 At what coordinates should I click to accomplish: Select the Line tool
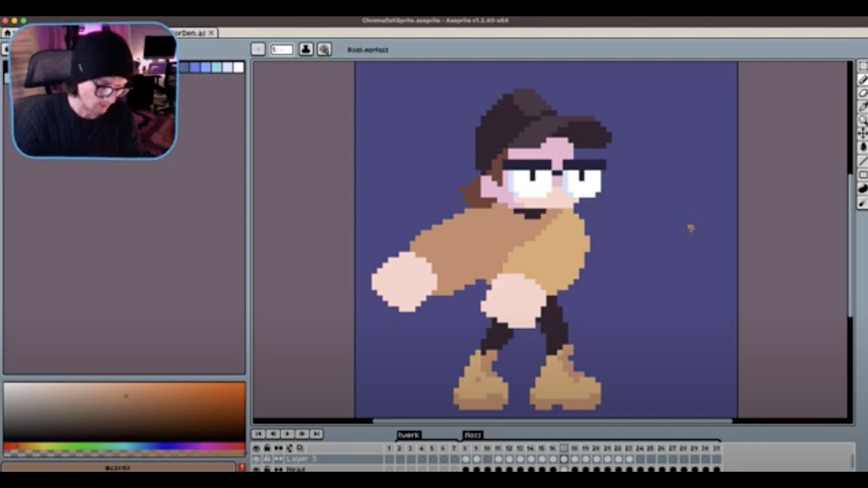tap(863, 161)
